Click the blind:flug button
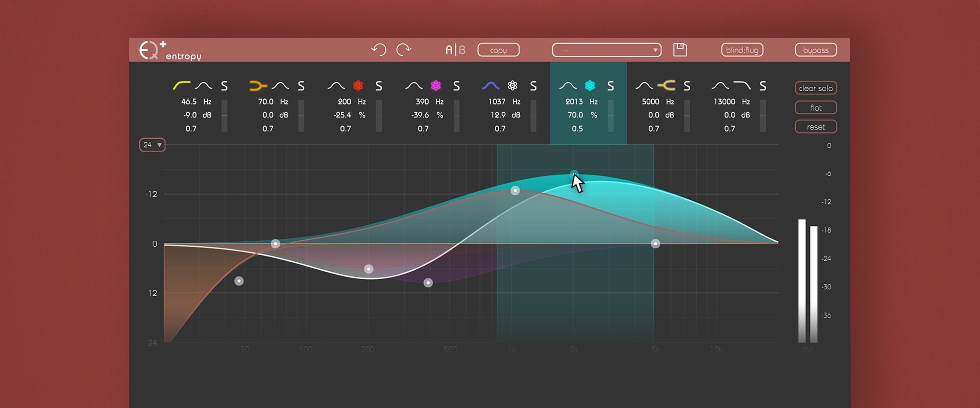The height and width of the screenshot is (408, 980). click(742, 50)
